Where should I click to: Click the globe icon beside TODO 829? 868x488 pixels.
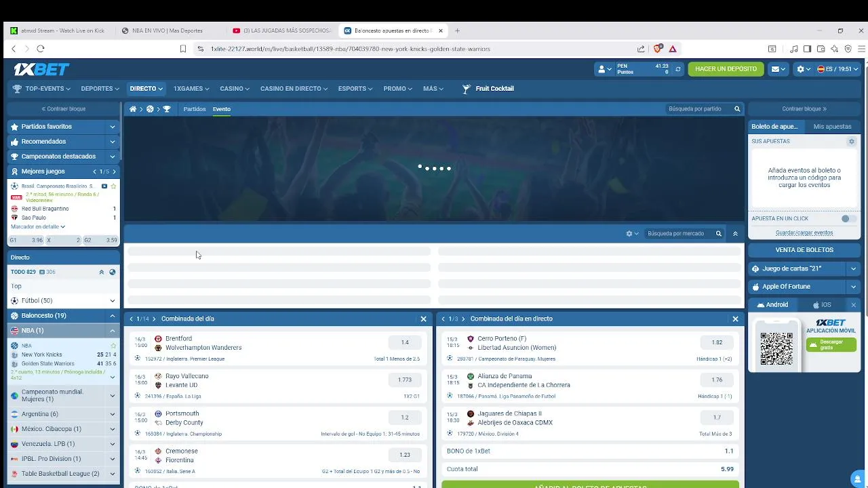[113, 272]
